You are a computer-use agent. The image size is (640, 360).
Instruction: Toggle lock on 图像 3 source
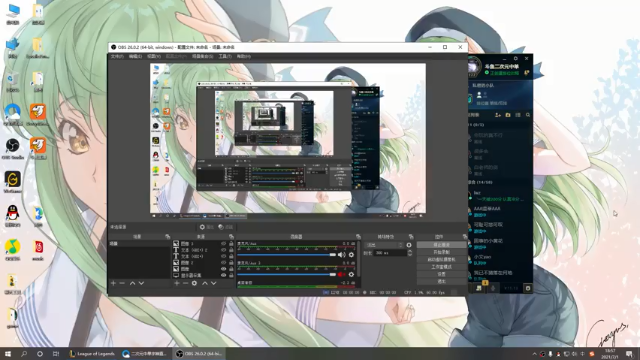(231, 244)
